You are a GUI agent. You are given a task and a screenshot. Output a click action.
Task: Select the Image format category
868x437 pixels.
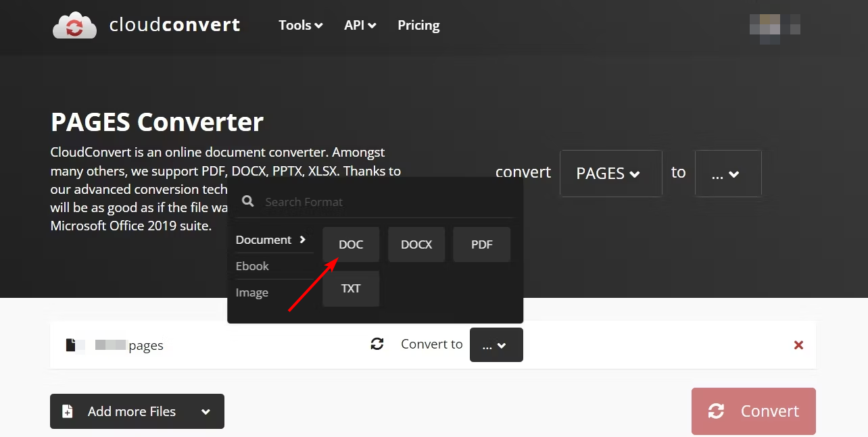(x=252, y=292)
